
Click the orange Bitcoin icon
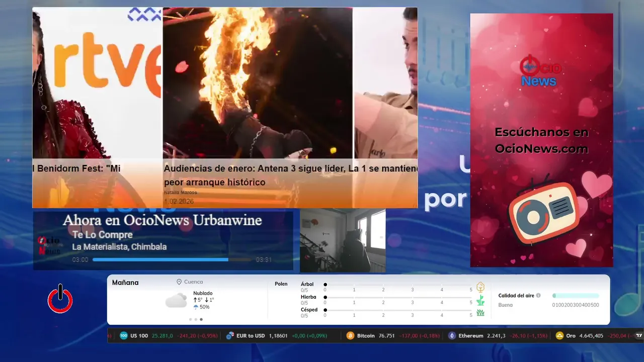[x=351, y=336]
